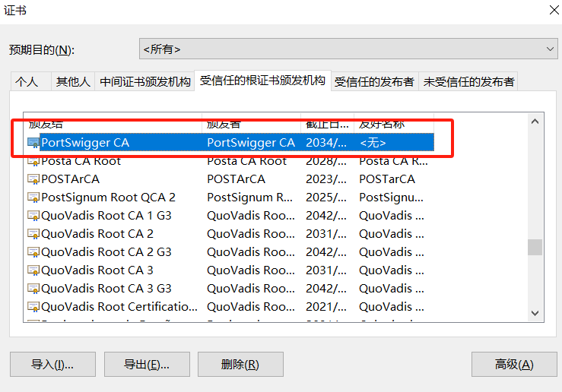
Task: Open the 高级(A) settings button
Action: (514, 365)
